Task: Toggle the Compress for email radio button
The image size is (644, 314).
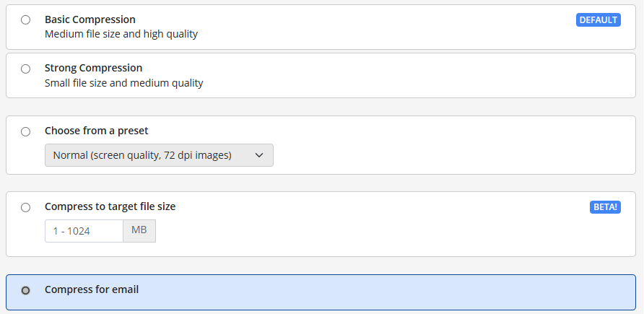Action: [26, 290]
